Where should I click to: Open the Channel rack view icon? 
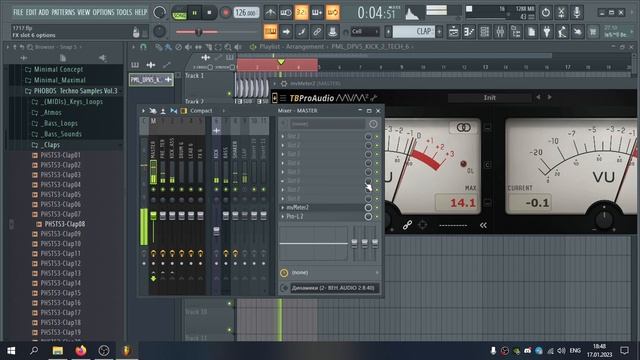(x=484, y=31)
